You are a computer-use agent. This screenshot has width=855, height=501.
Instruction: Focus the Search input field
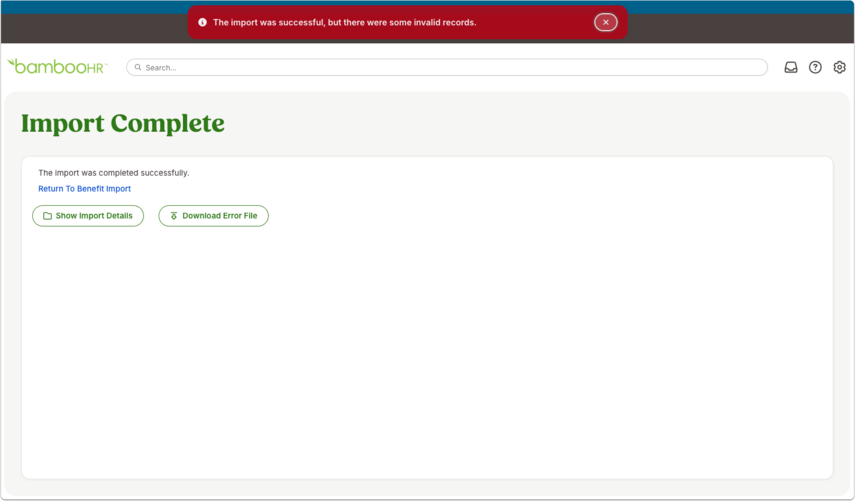pyautogui.click(x=447, y=67)
